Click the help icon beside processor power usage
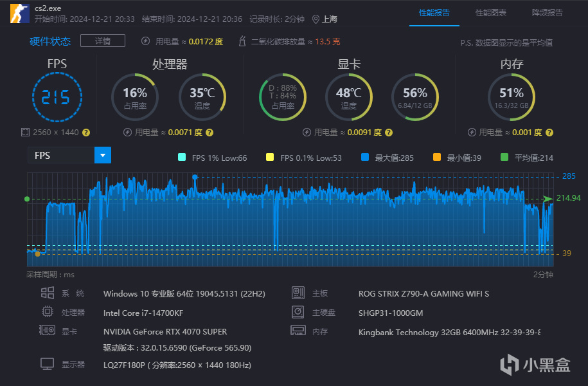Screen dimensions: 588x386 [x=210, y=133]
